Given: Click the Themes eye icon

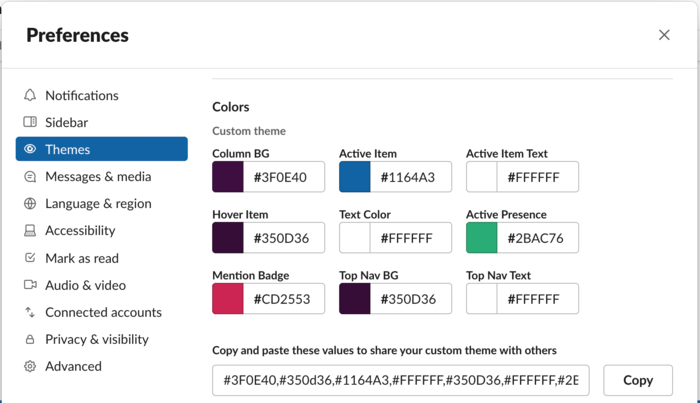Looking at the screenshot, I should (30, 149).
